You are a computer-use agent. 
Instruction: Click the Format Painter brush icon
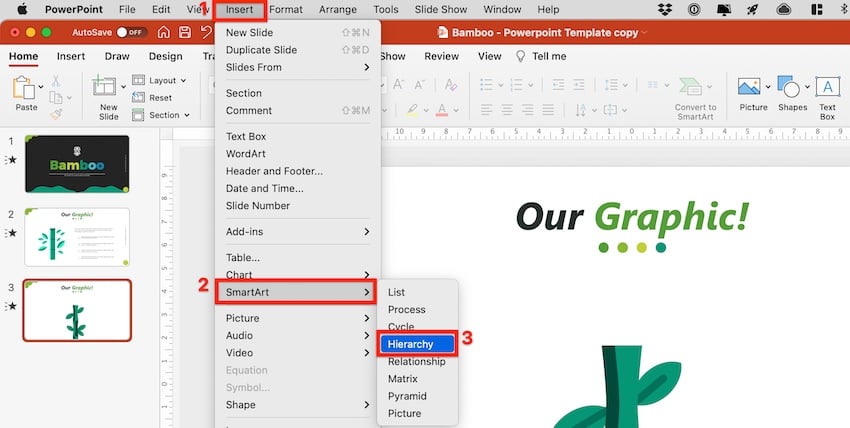(56, 115)
